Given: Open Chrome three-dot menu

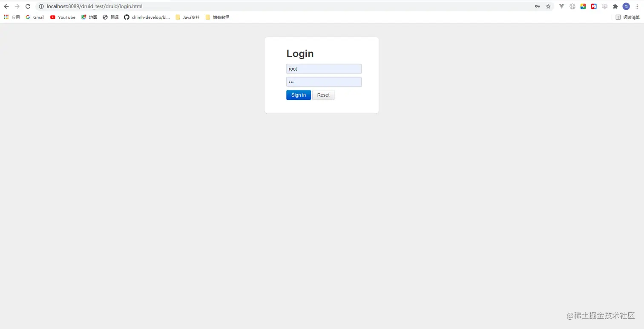Looking at the screenshot, I should coord(637,6).
